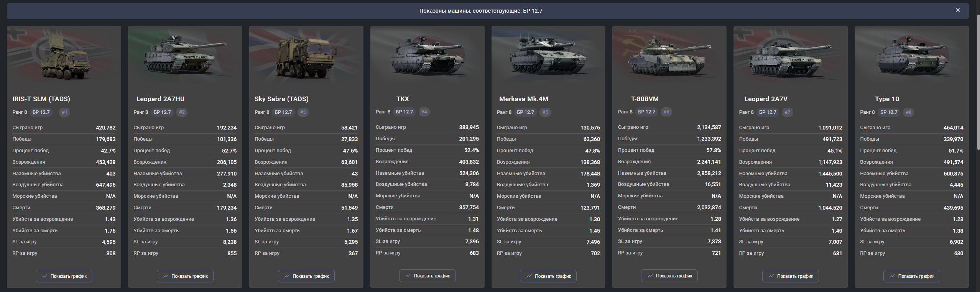
Task: Click ground kills value 2,858,212
Action: (x=709, y=173)
